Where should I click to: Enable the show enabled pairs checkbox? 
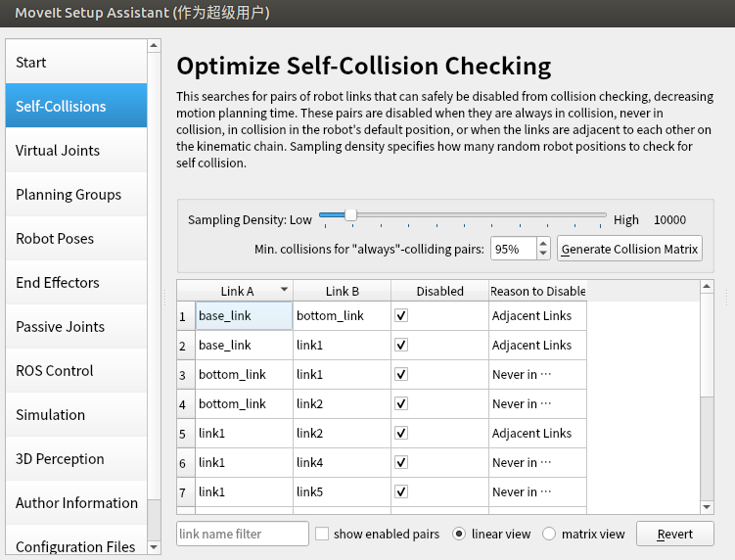point(322,535)
